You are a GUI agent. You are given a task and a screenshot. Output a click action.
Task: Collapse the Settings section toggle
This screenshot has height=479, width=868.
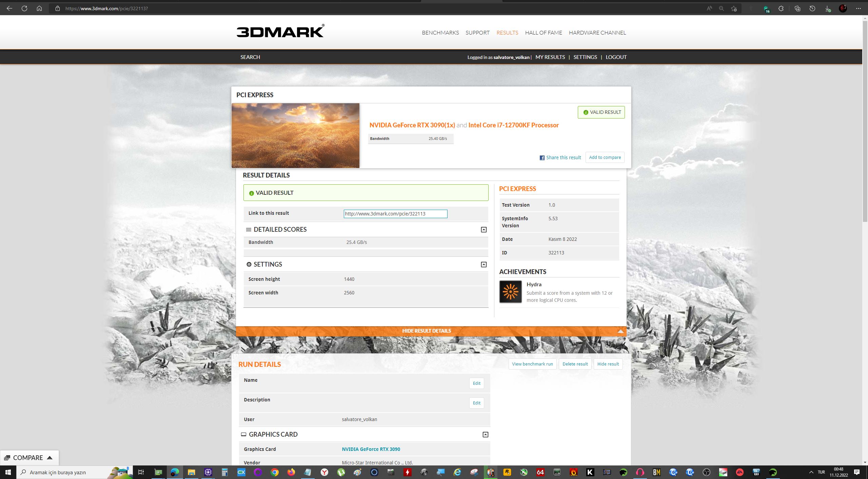(x=484, y=265)
